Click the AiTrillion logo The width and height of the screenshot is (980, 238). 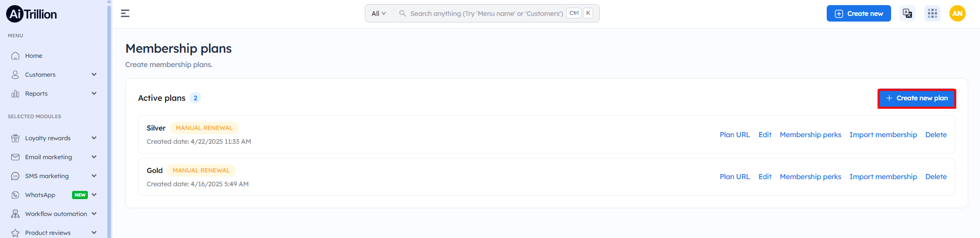pos(32,14)
